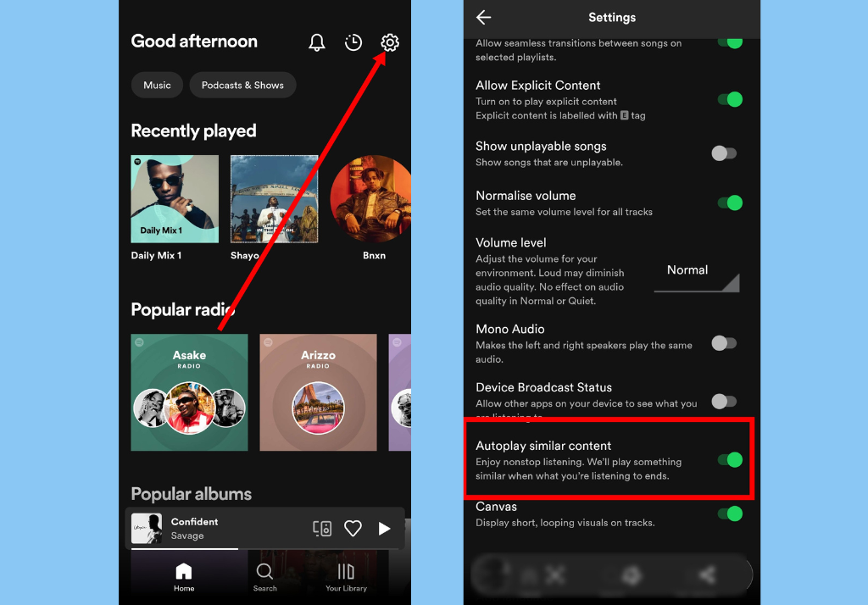Click the 'Popular albums' heading
This screenshot has width=868, height=605.
tap(191, 494)
